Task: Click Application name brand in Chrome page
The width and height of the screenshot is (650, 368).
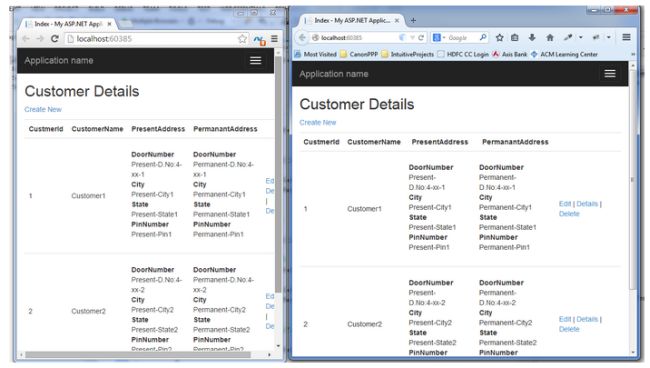Action: pyautogui.click(x=59, y=61)
